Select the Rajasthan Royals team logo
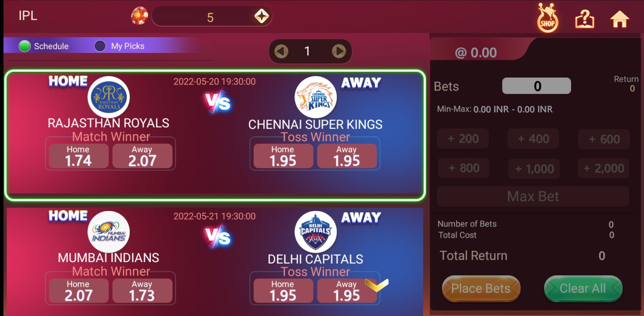Screen dimensions: 644x316 [x=109, y=97]
